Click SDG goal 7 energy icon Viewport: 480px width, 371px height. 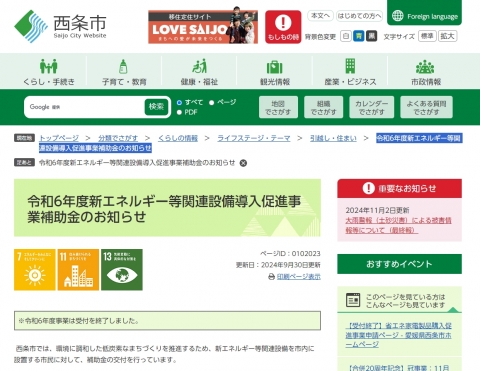tap(35, 270)
